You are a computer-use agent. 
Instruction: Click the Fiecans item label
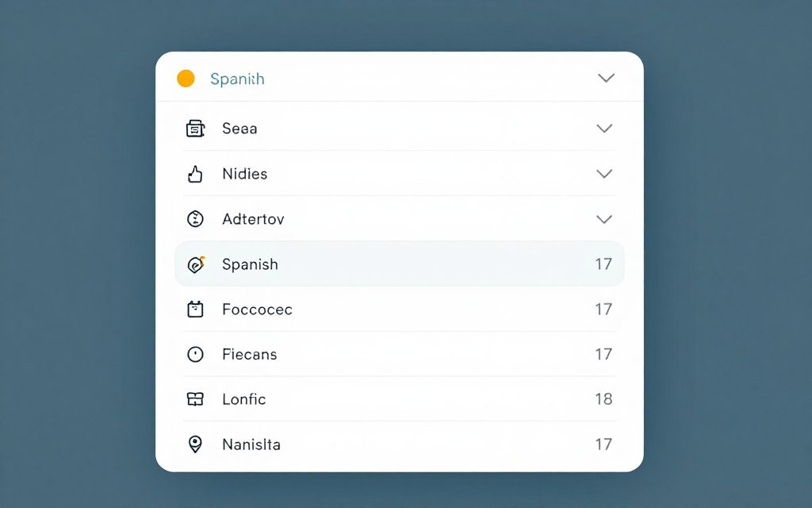point(249,354)
